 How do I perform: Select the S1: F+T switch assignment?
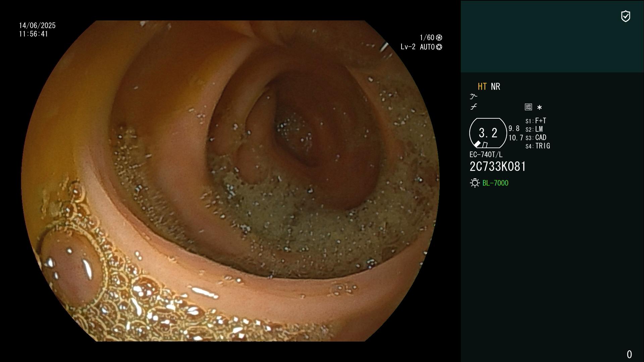click(x=536, y=121)
